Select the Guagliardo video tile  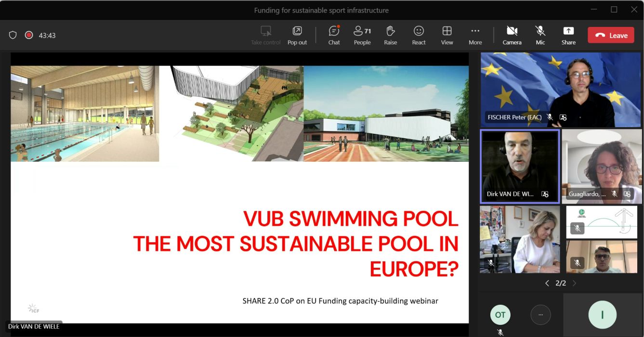tap(602, 166)
